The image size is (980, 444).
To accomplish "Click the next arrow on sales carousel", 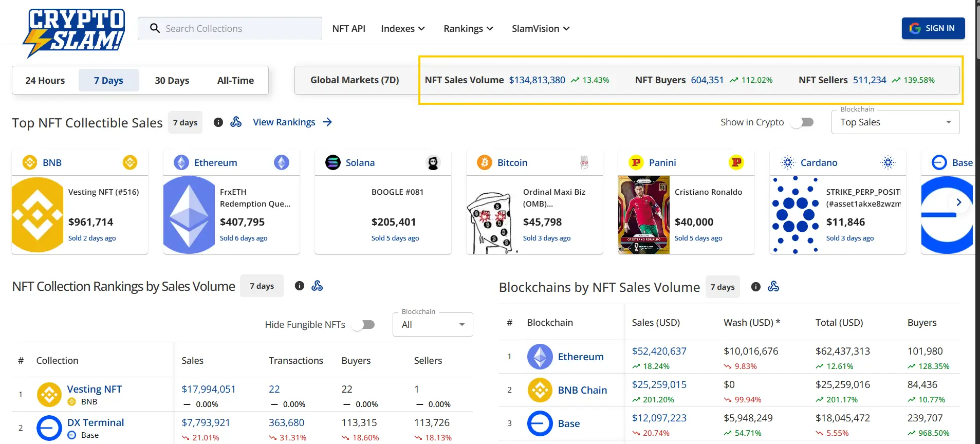I will 958,202.
